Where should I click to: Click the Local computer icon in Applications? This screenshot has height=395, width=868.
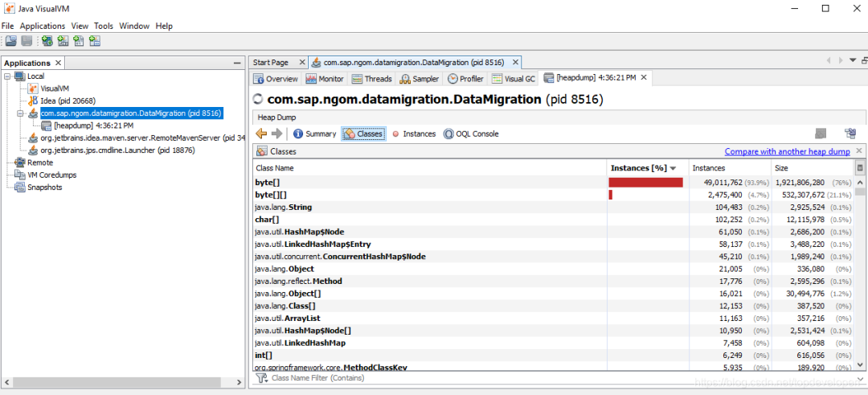pos(19,76)
